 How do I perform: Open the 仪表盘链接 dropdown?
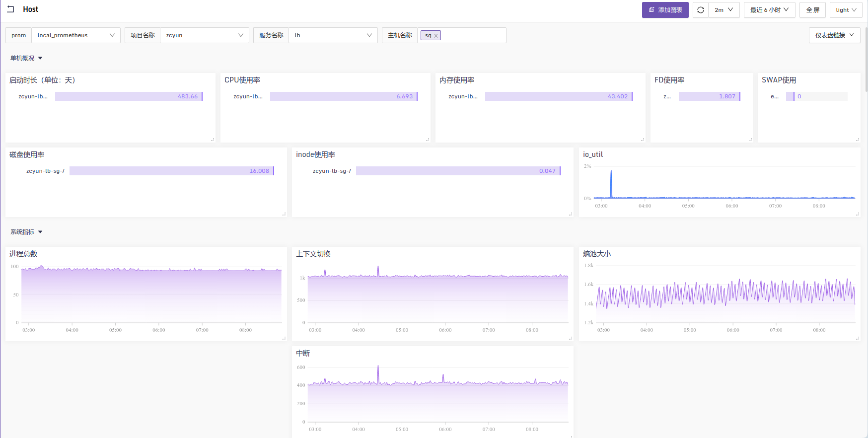point(834,35)
